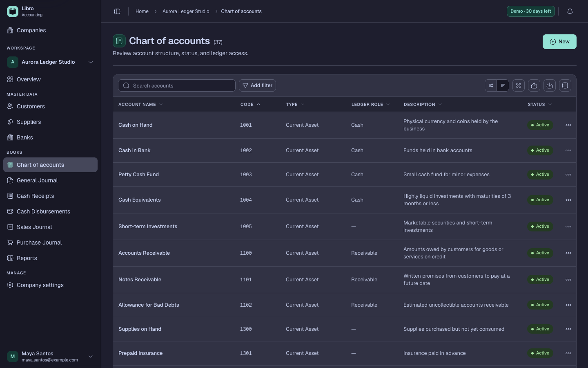This screenshot has height=368, width=588.
Task: Open Suppliers page
Action: click(x=50, y=122)
